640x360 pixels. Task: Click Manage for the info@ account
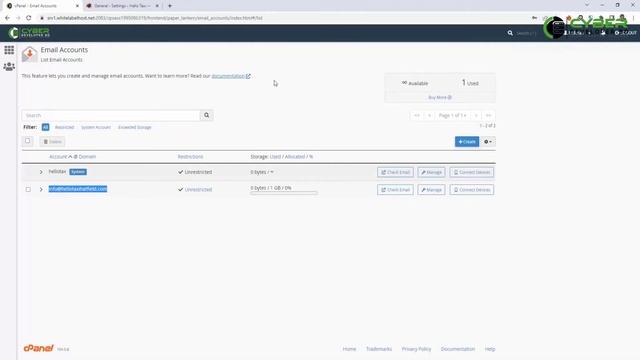[431, 190]
